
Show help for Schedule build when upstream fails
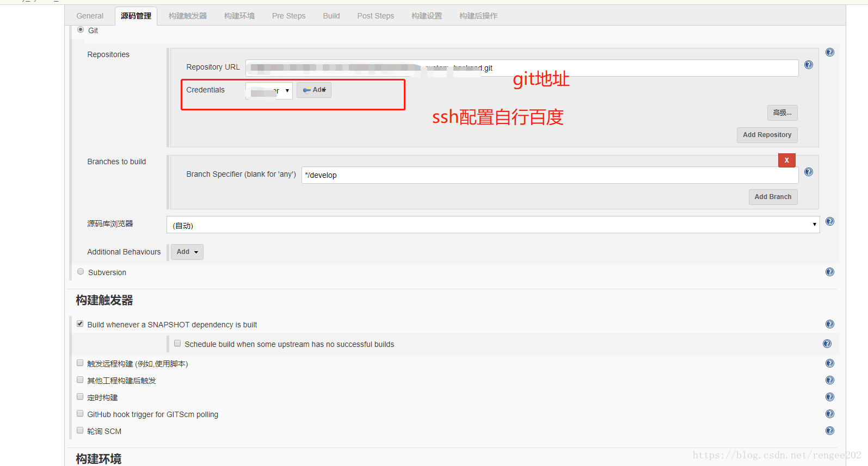tap(827, 344)
